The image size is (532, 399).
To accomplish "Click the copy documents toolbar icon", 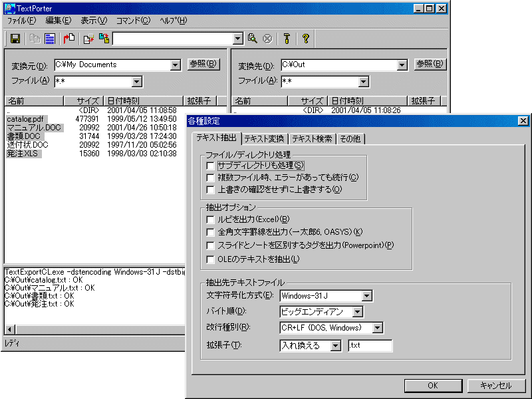I will [x=35, y=39].
